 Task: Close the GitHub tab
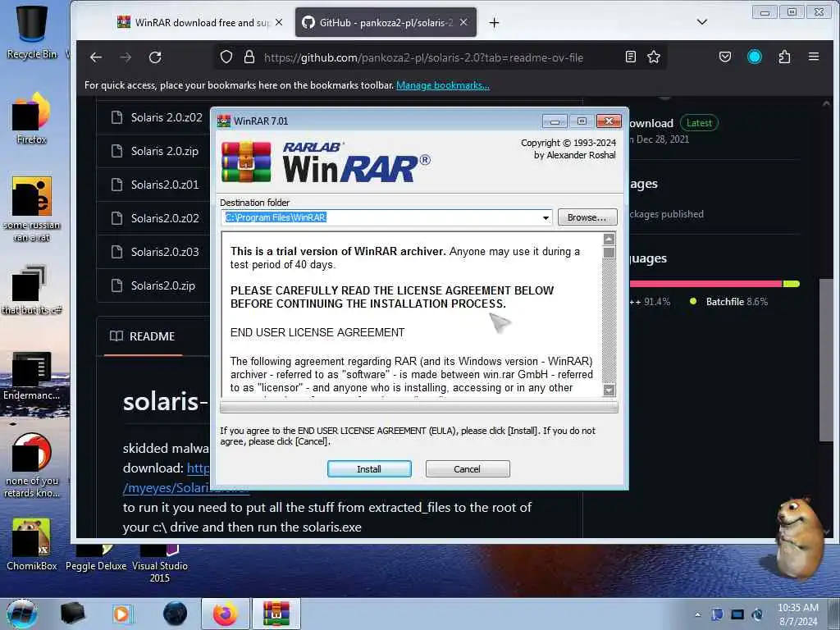point(464,22)
